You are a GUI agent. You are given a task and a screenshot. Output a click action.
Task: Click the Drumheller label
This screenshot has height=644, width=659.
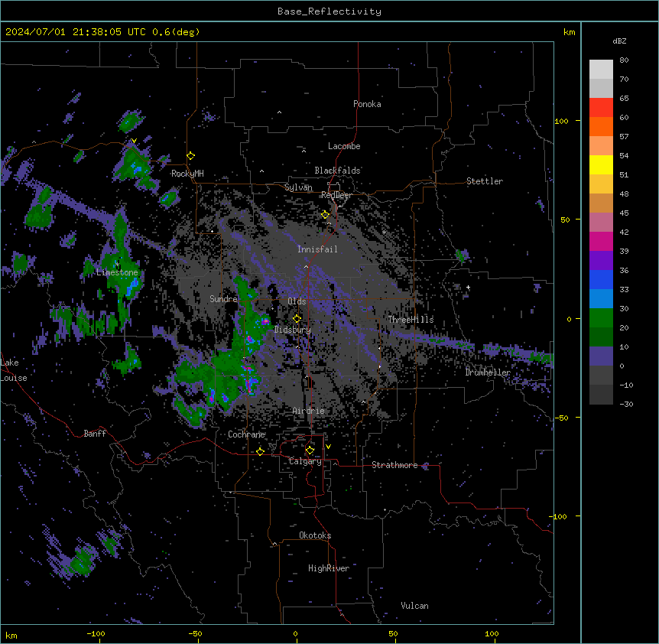tap(488, 372)
